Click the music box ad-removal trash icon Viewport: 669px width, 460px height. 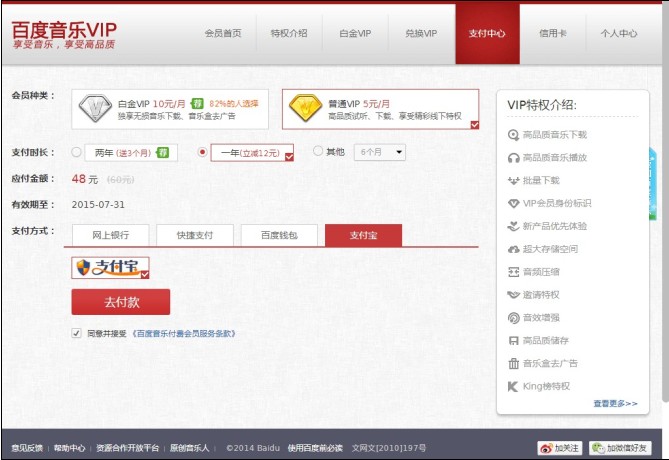click(x=513, y=364)
